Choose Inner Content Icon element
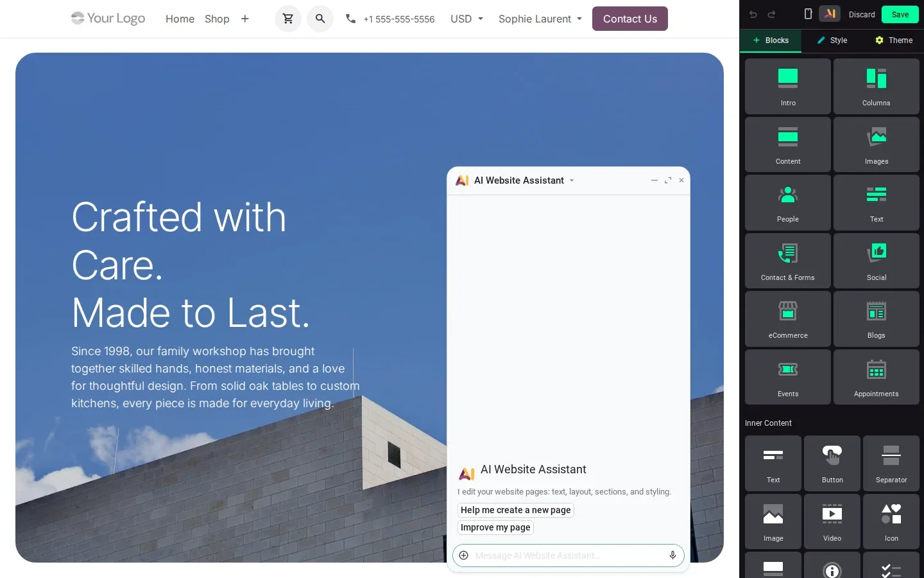The image size is (924, 578). click(891, 521)
